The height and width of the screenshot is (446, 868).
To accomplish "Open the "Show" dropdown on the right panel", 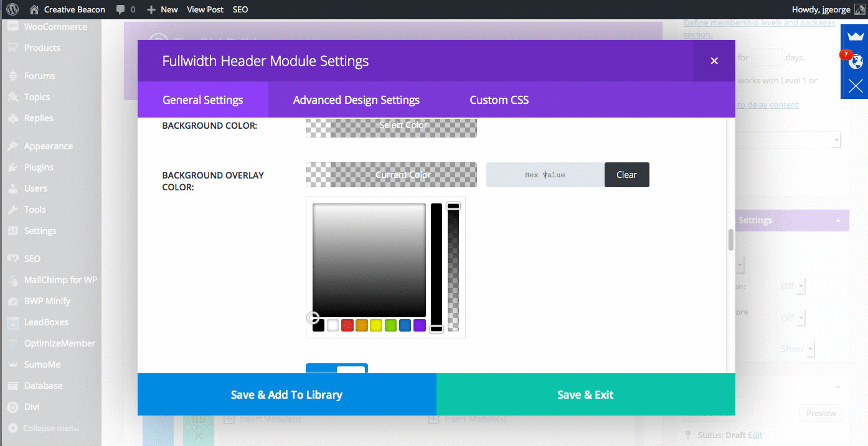I will (x=795, y=348).
